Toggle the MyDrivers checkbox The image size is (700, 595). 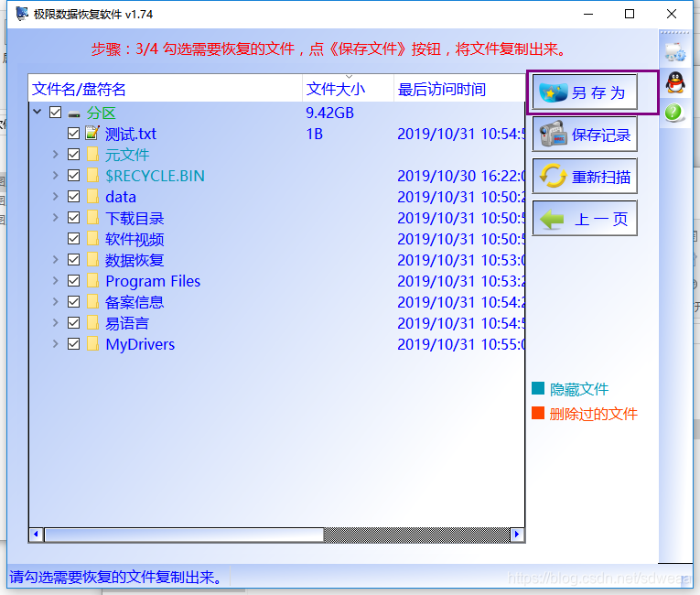[74, 343]
